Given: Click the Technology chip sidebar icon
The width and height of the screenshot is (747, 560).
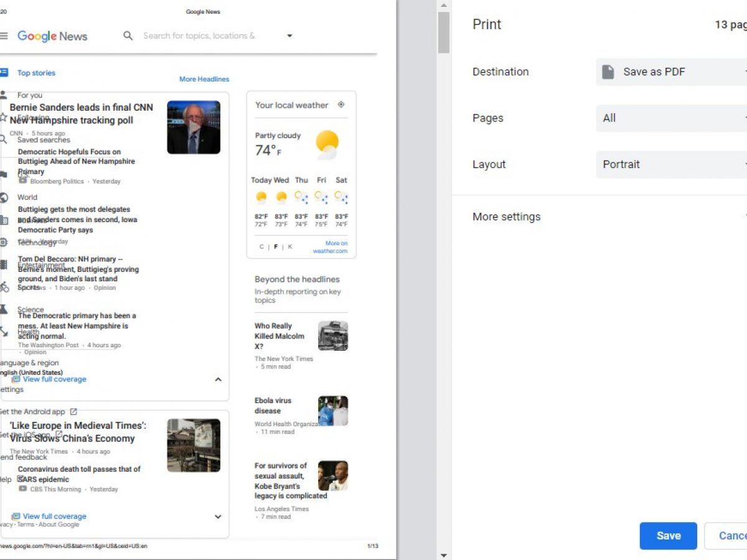Looking at the screenshot, I should click(x=4, y=242).
